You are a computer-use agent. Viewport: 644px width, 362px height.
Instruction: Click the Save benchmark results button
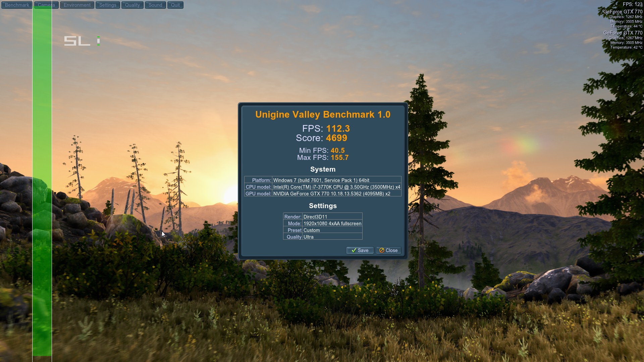click(360, 250)
